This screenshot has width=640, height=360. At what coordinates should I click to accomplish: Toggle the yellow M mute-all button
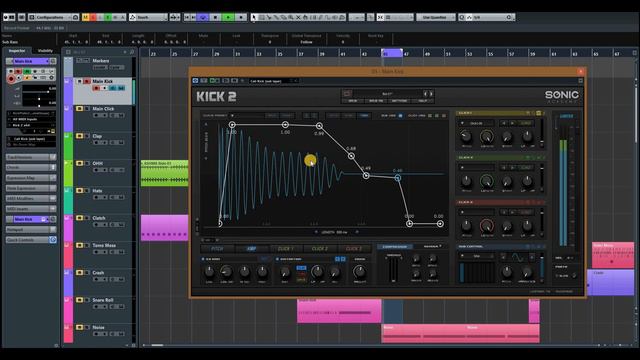tap(85, 17)
